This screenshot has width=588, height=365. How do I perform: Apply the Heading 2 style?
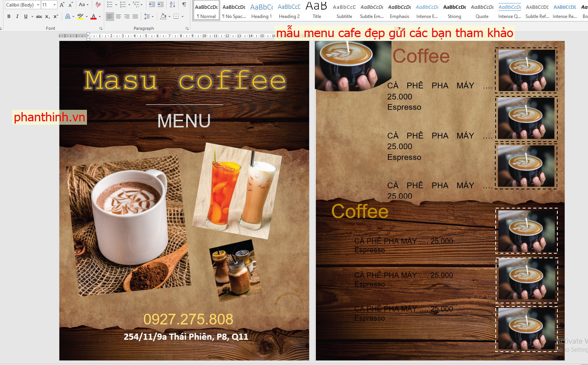289,11
